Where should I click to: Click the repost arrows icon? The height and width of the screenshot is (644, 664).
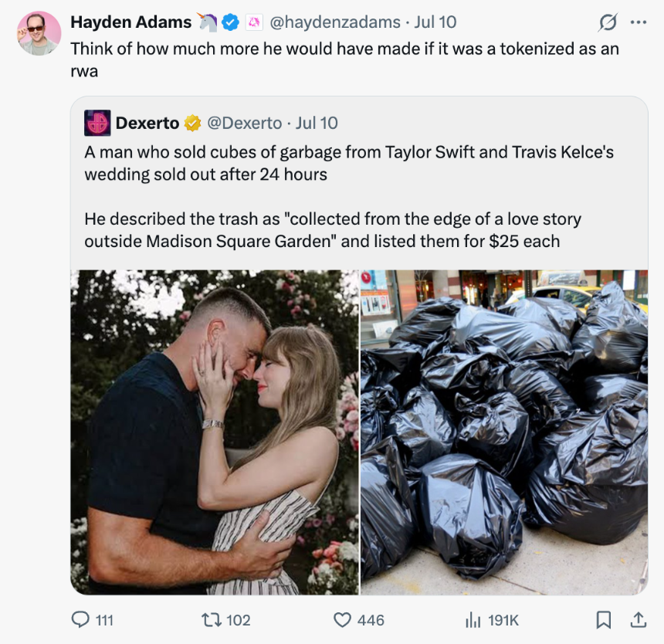coord(211,620)
